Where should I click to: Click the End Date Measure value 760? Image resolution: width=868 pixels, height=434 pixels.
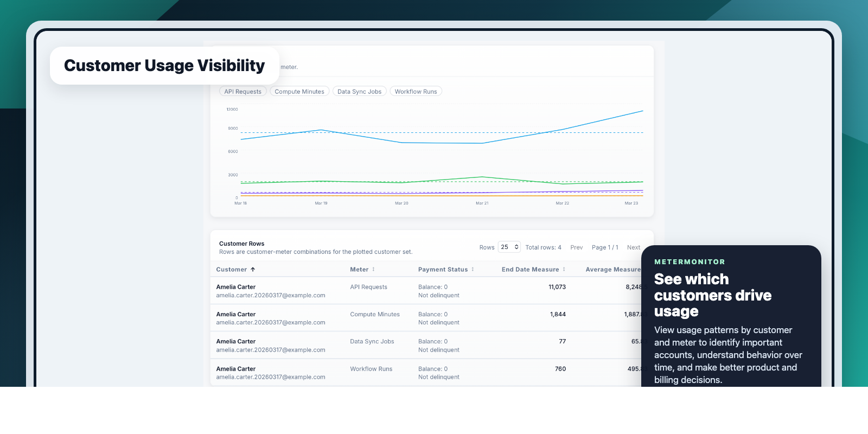(x=560, y=369)
